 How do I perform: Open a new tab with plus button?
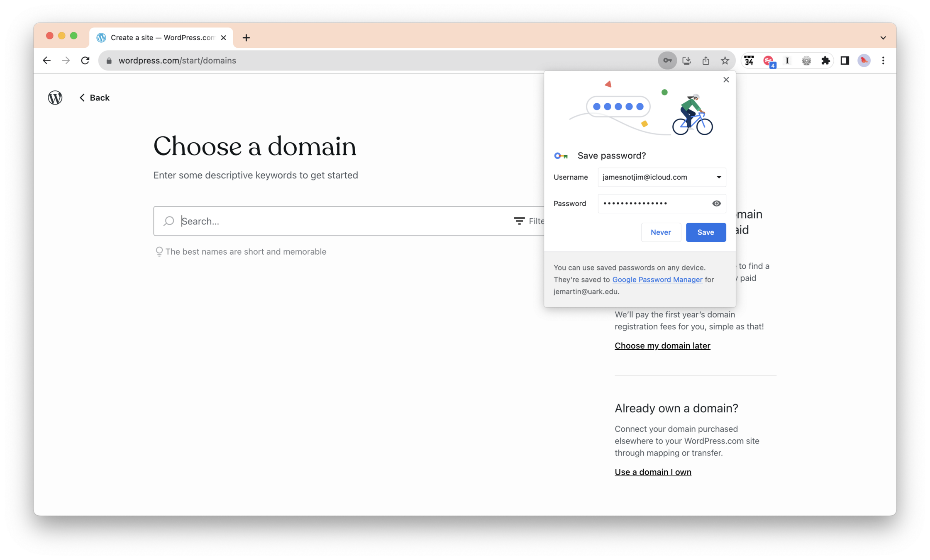point(246,38)
